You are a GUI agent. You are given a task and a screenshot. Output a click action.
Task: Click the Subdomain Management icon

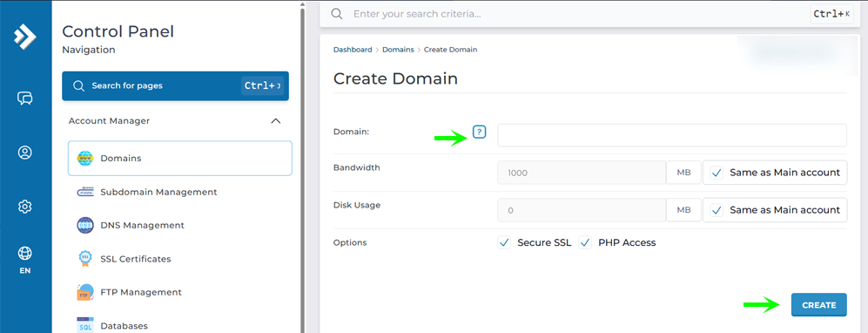[x=85, y=192]
